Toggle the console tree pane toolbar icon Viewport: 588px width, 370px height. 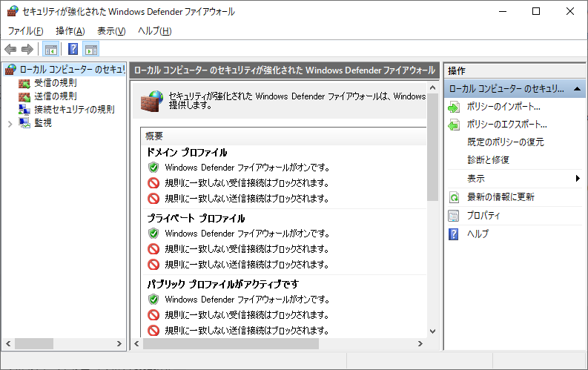50,49
